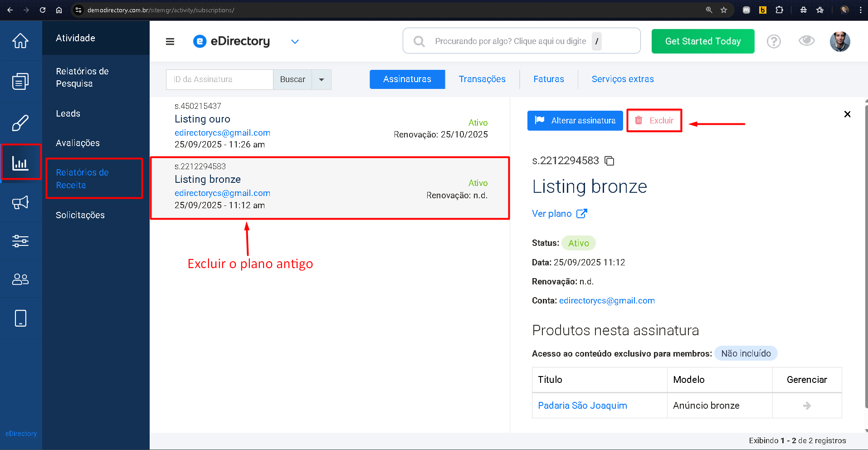Open email link in Listing bronze row
Viewport: 868px width, 450px height.
[x=222, y=193]
